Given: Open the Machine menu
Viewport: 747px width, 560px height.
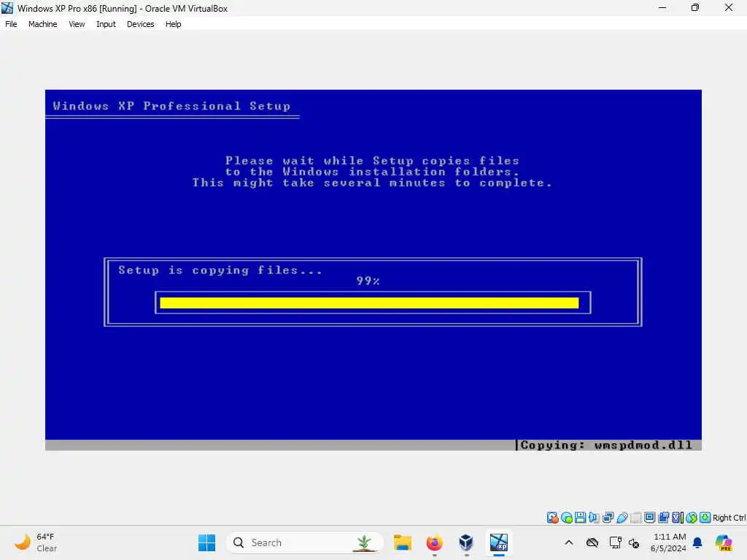Looking at the screenshot, I should [42, 24].
